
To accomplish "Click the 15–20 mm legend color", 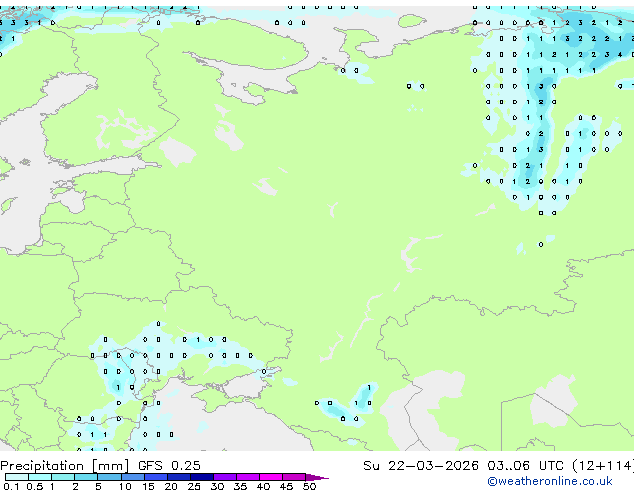I will (x=155, y=477).
